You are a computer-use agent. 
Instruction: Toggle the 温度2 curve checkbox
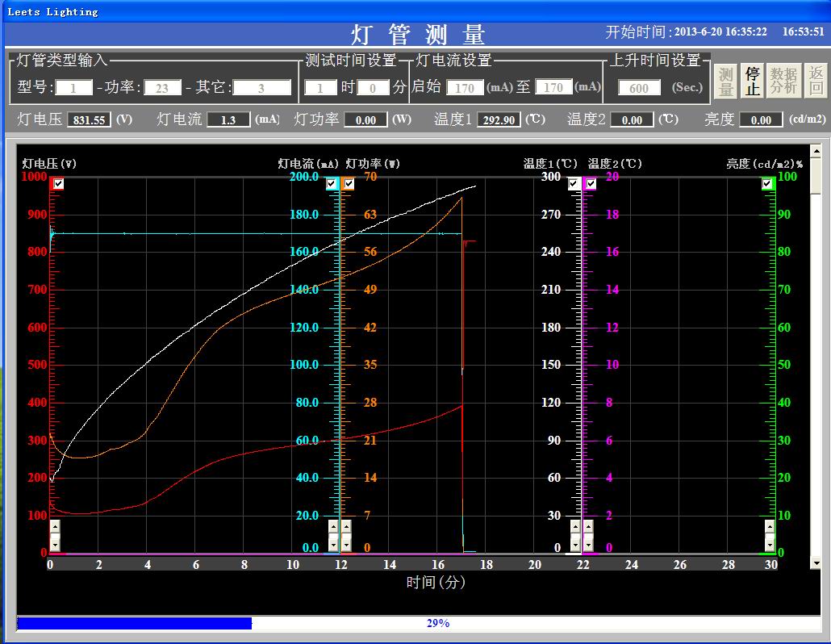pyautogui.click(x=591, y=184)
